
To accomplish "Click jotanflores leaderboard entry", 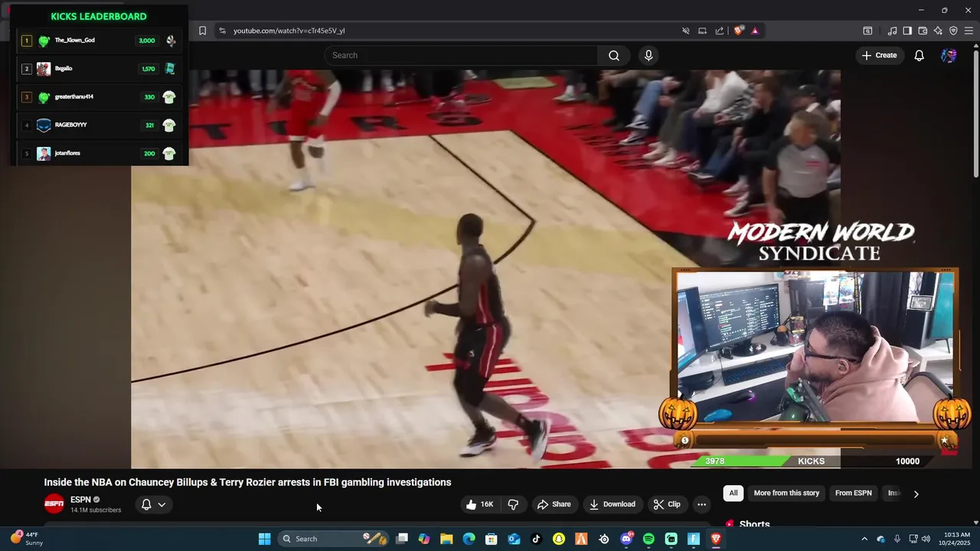I will pos(99,153).
